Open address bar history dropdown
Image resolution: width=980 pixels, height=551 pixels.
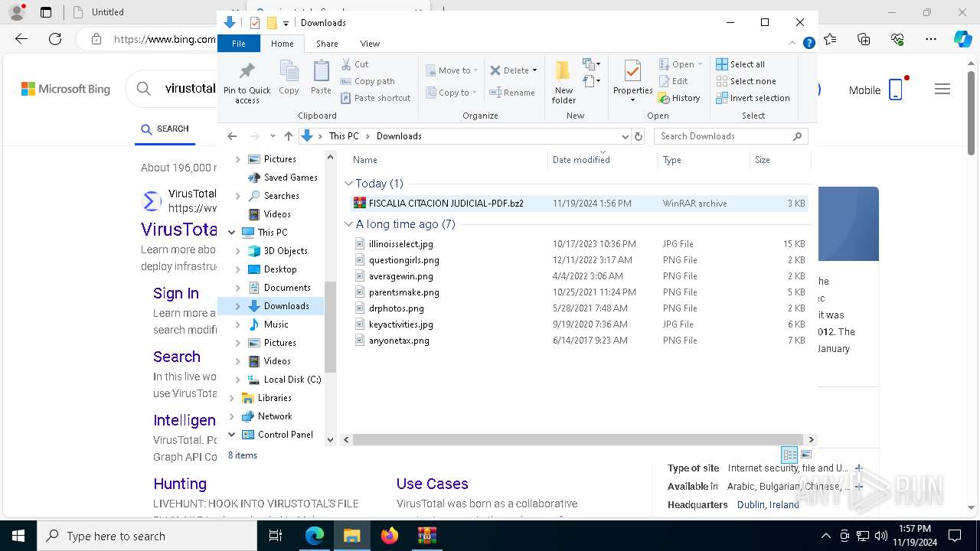625,136
